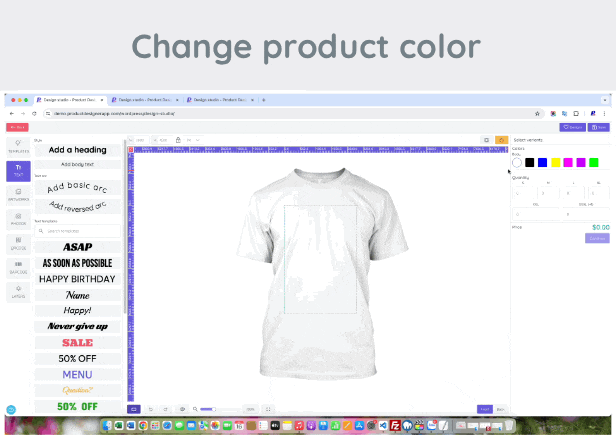Screen dimensions: 616x438
Task: Select the yellow body color swatch
Action: point(555,162)
